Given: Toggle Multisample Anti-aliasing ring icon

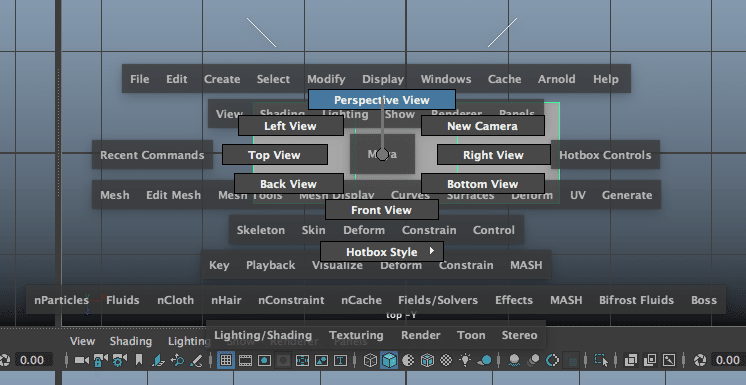Looking at the screenshot, I should tap(552, 360).
